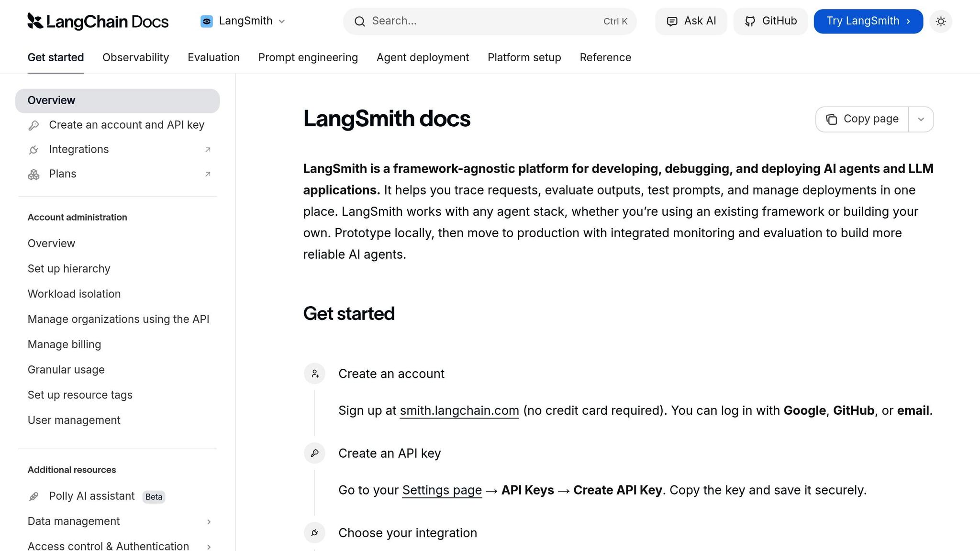Viewport: 980px width, 551px height.
Task: Expand the Data management section
Action: point(209,522)
